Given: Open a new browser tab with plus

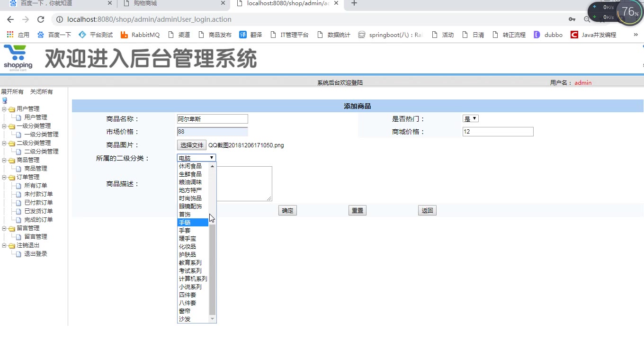Looking at the screenshot, I should coord(354,3).
